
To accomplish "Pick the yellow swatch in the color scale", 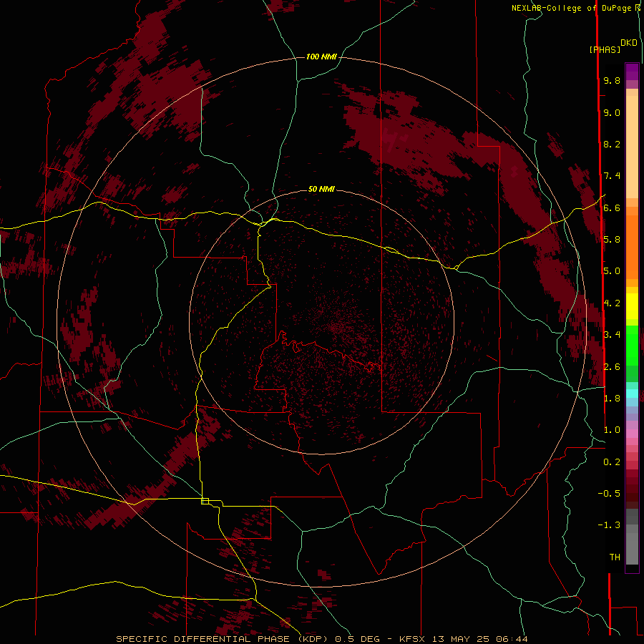I will click(x=632, y=306).
